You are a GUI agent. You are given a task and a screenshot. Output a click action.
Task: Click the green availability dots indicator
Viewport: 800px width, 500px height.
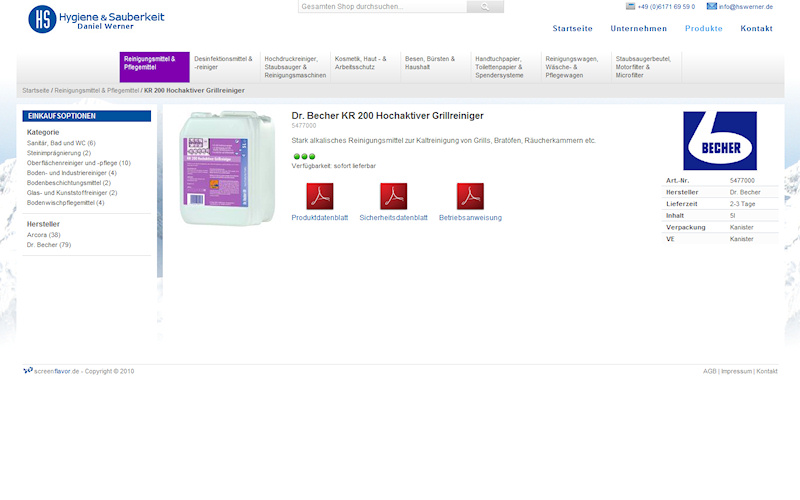[x=305, y=157]
